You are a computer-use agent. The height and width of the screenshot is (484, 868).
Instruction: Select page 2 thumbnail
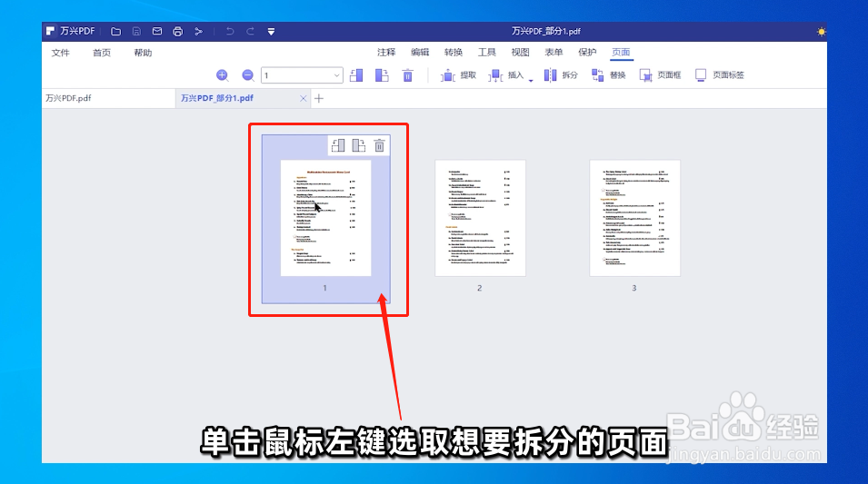tap(480, 219)
